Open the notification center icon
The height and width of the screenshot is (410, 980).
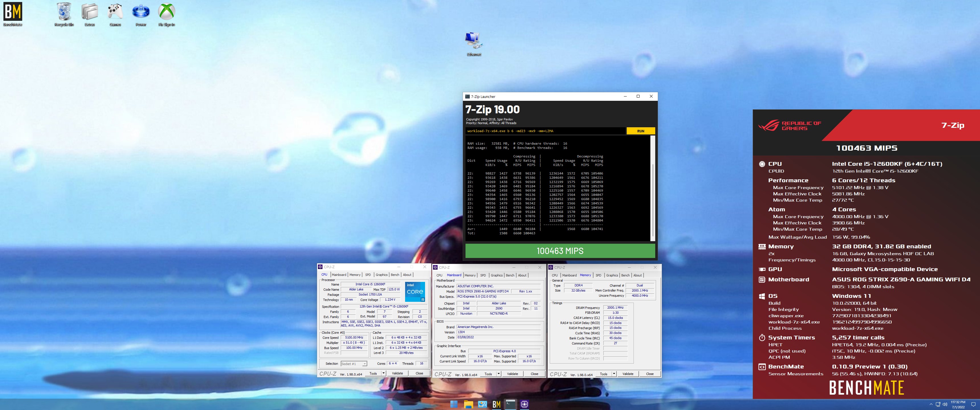973,404
